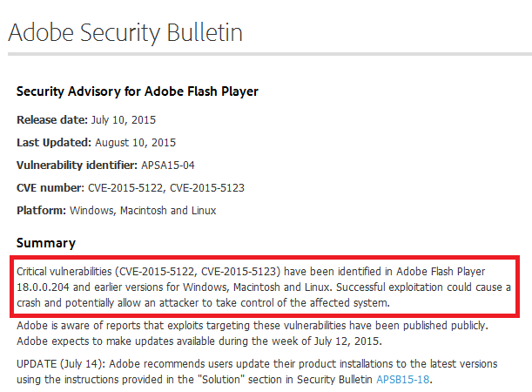Screen dimensions: 532x392
Task: Click the Security Advisory for Adobe Flash Player heading
Action: click(x=138, y=91)
